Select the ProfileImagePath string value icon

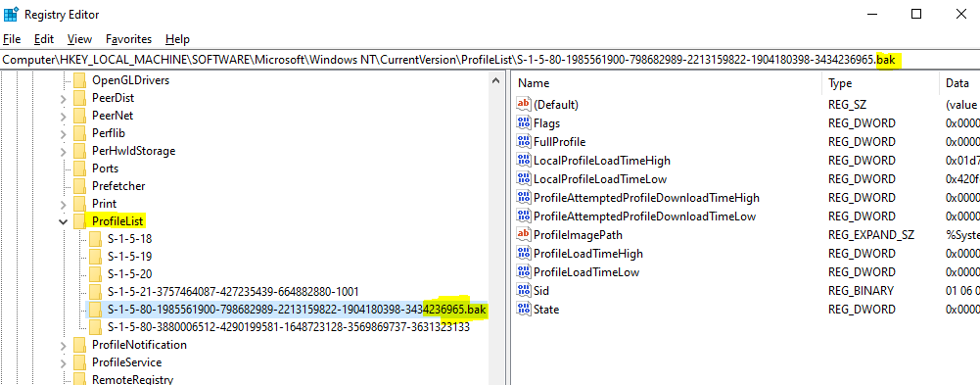(x=523, y=235)
